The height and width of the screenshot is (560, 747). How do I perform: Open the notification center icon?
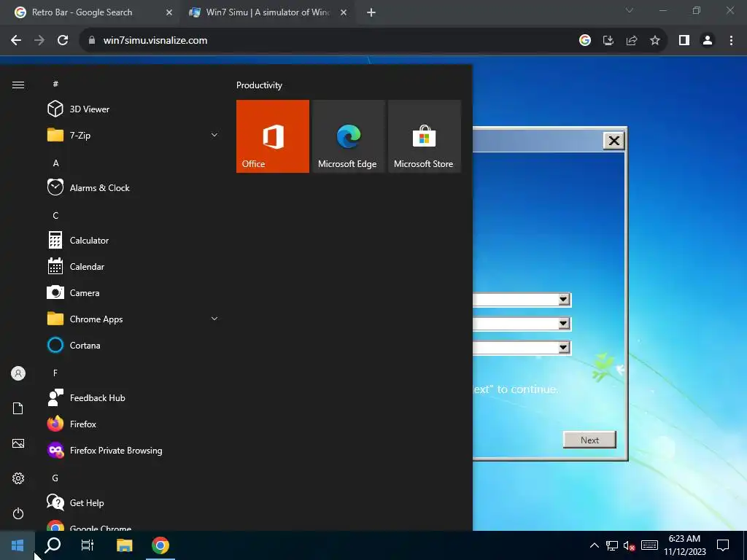723,545
